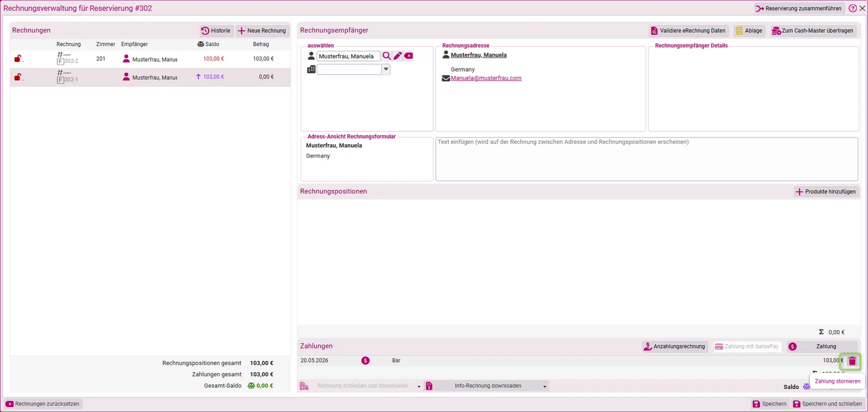Image resolution: width=868 pixels, height=412 pixels.
Task: Clear the selected recipient with the delete icon
Action: (409, 56)
